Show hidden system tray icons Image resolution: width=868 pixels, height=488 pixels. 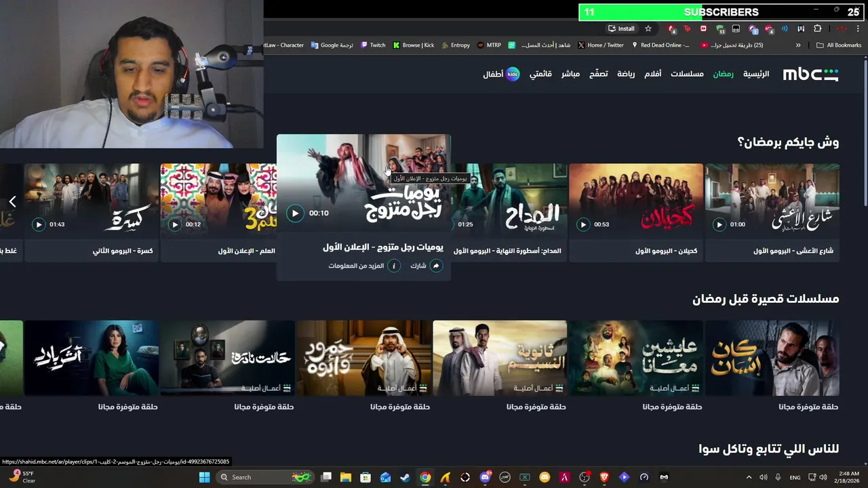tap(749, 477)
